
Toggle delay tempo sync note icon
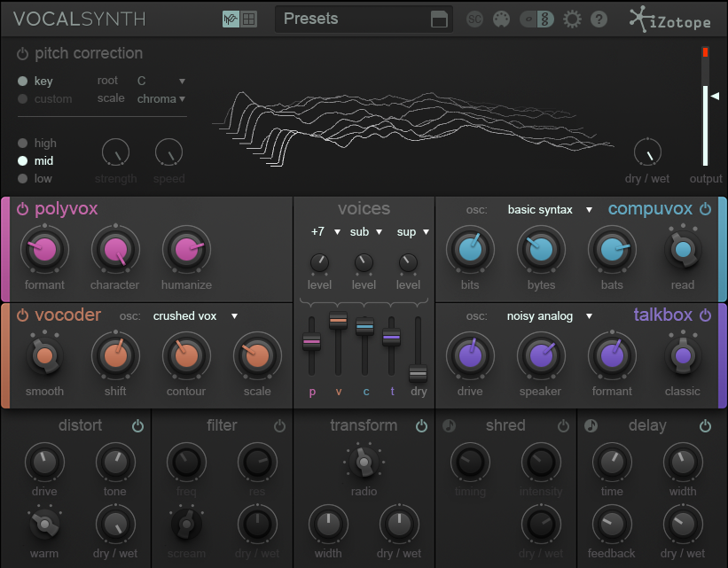[x=591, y=425]
